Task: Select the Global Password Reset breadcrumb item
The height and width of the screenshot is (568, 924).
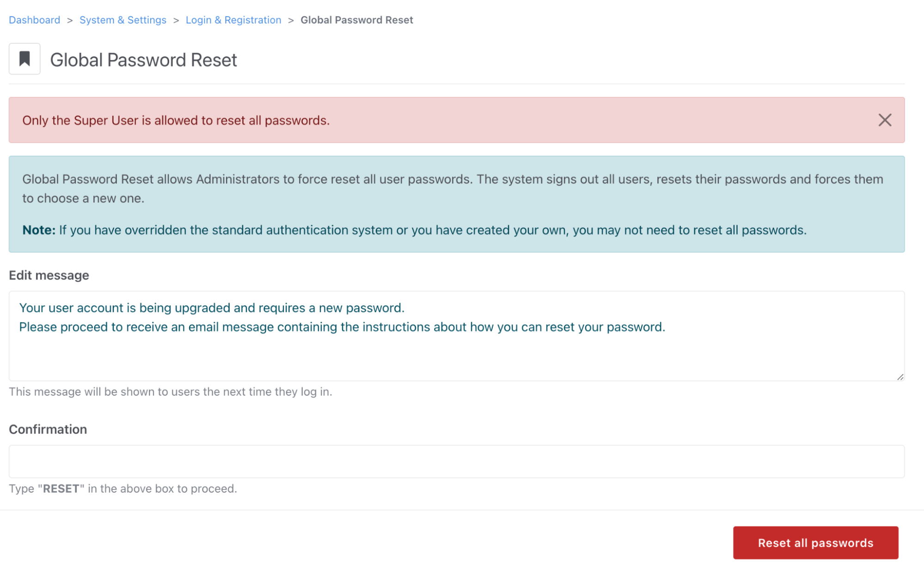Action: [x=356, y=20]
